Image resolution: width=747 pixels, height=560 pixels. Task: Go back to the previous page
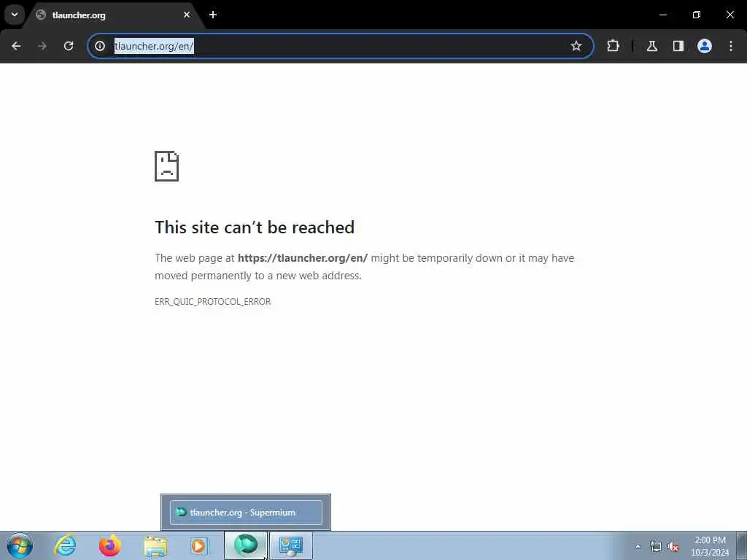point(16,46)
